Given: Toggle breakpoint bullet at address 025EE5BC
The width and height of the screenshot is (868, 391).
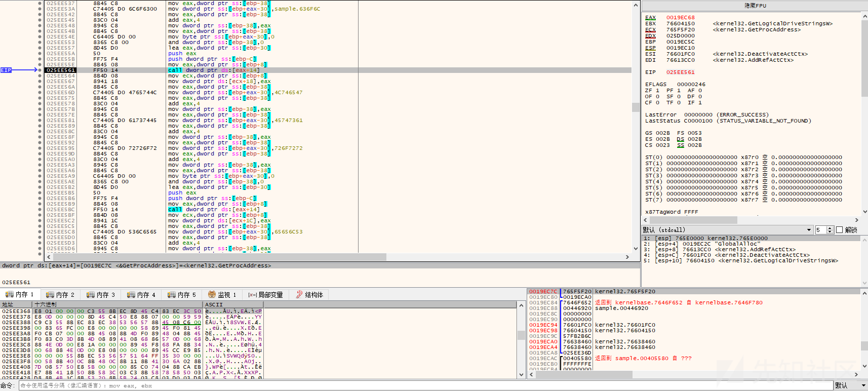Looking at the screenshot, I should [x=40, y=210].
